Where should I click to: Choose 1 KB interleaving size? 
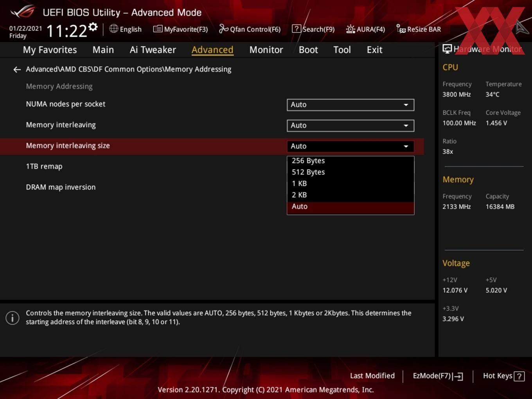tap(350, 183)
